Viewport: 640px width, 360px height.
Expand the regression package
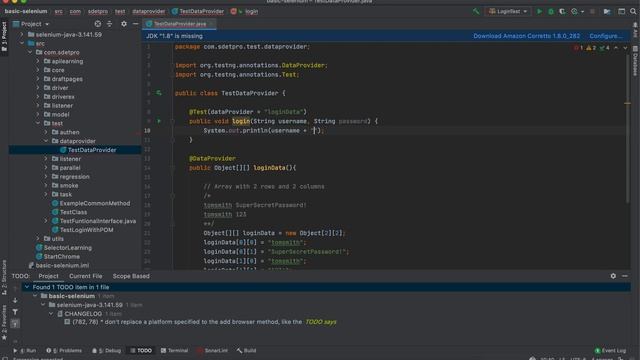click(x=46, y=176)
